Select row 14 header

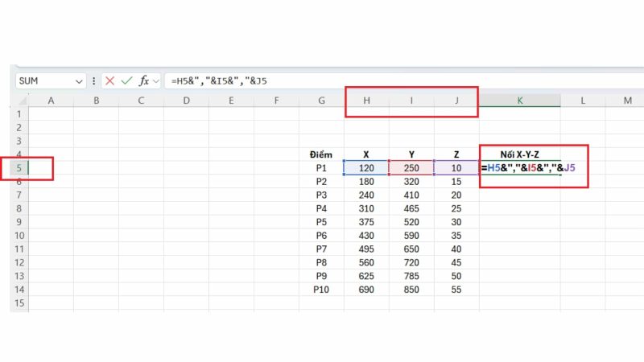pos(19,290)
